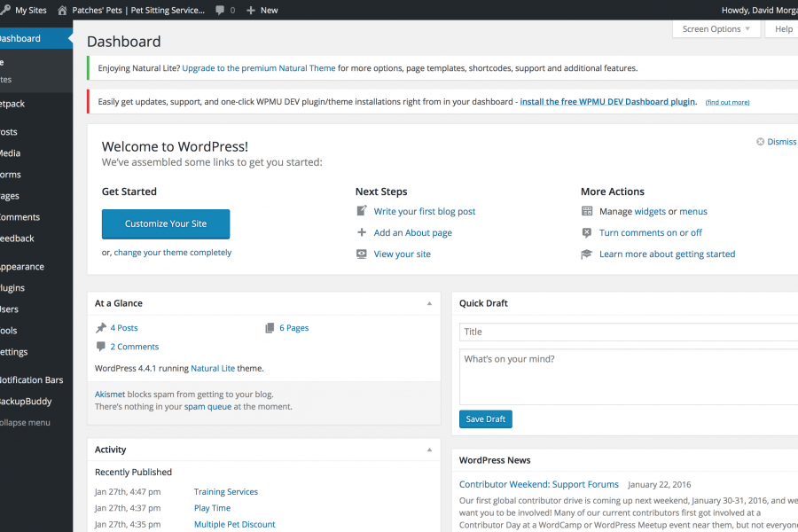Click the My Sites key icon

5,10
